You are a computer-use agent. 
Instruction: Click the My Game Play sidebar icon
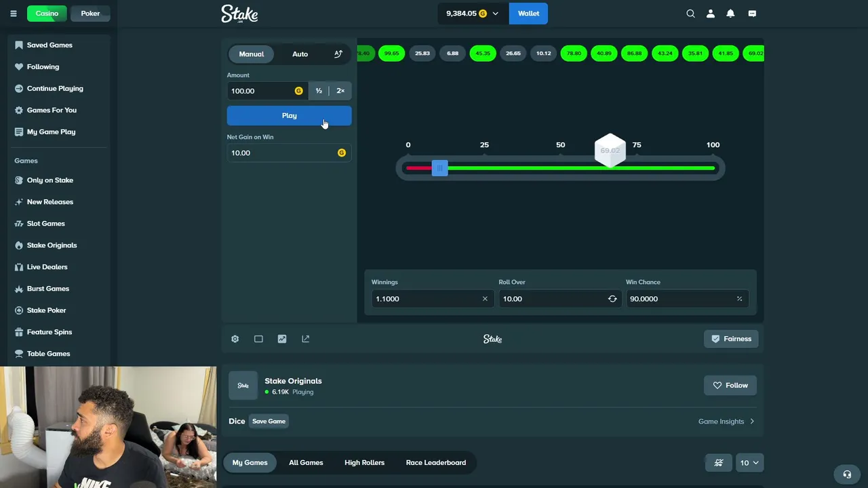[19, 131]
